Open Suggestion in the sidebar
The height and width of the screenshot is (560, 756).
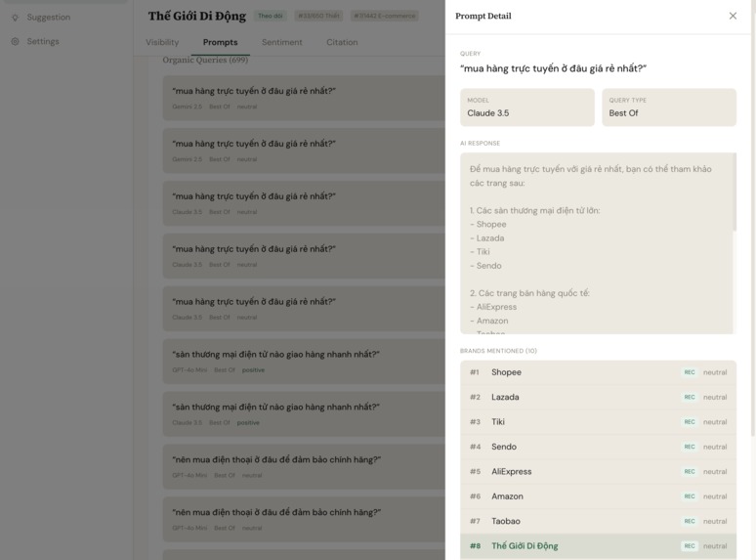48,18
